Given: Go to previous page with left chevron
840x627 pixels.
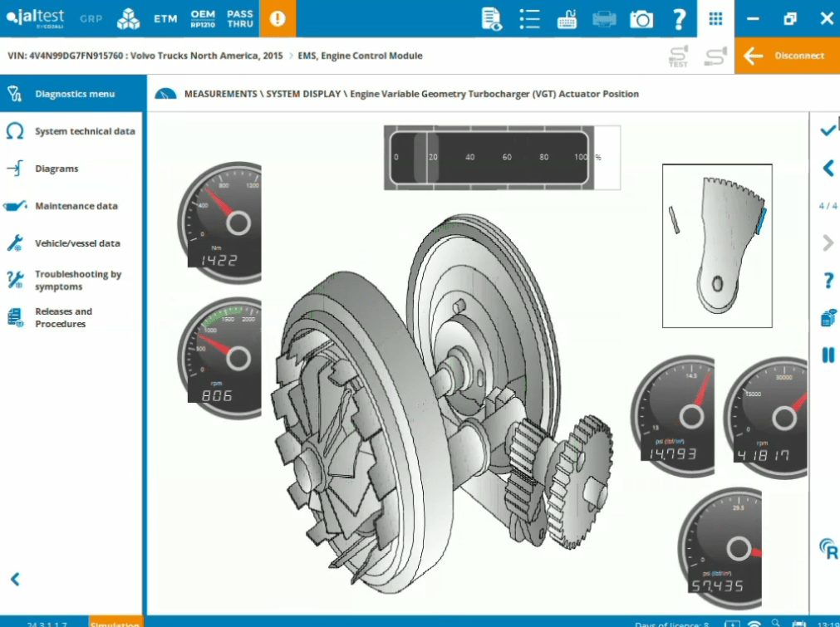Looking at the screenshot, I should point(828,169).
